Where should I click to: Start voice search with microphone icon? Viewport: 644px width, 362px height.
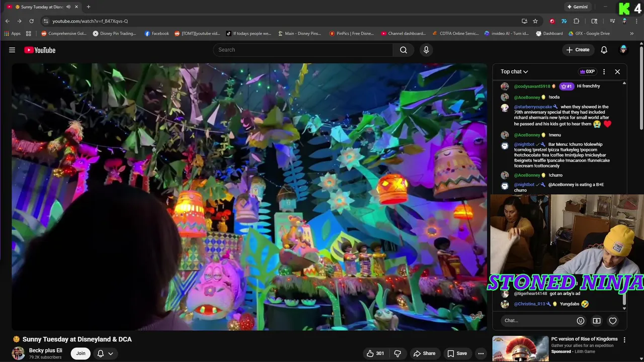pyautogui.click(x=426, y=50)
